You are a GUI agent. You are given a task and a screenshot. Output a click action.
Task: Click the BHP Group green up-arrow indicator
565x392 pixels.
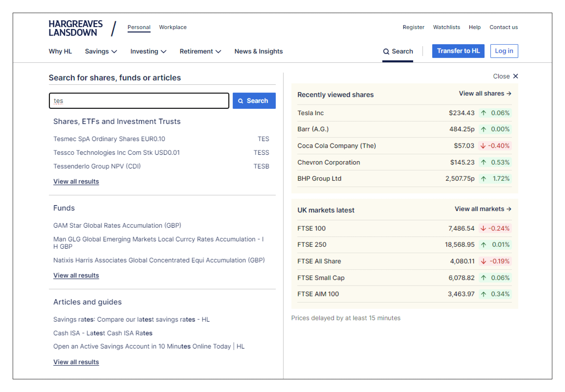(483, 179)
